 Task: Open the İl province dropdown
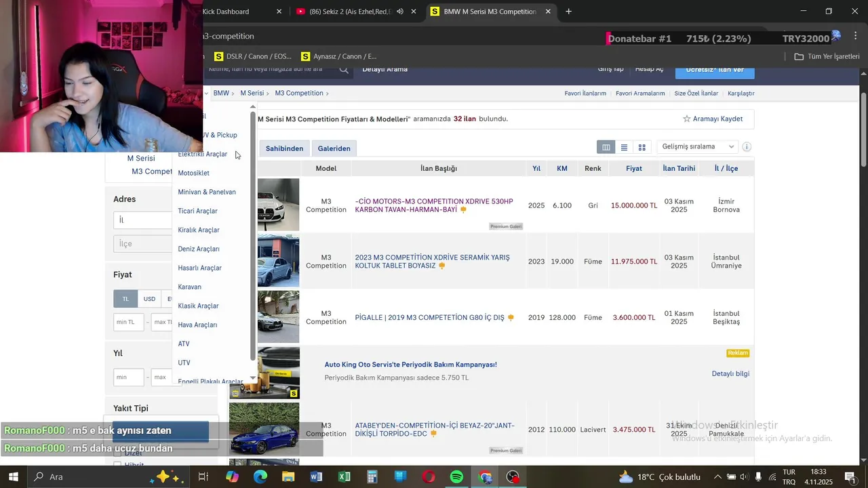click(143, 220)
